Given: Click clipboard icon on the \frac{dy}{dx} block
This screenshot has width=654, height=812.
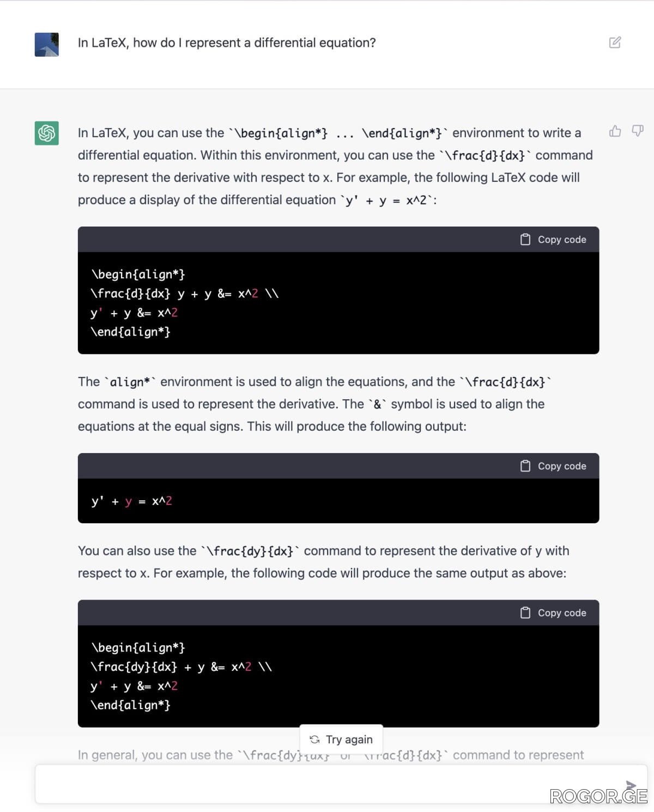Looking at the screenshot, I should click(525, 613).
